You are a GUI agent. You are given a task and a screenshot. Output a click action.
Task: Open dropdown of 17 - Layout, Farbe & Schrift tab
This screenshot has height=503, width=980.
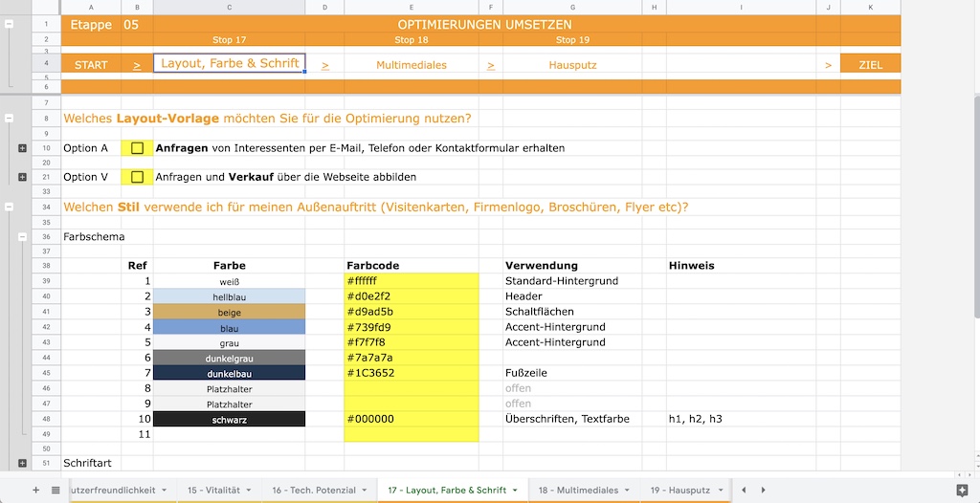pos(515,490)
